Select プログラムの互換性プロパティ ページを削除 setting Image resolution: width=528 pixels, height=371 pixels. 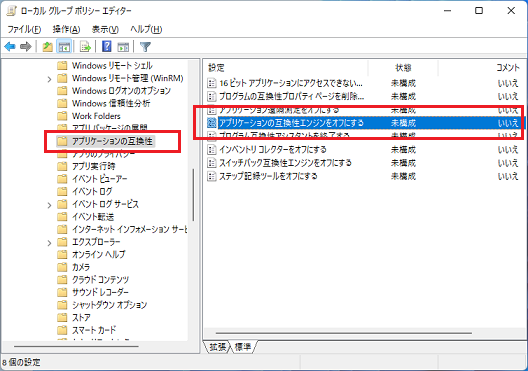(x=292, y=96)
